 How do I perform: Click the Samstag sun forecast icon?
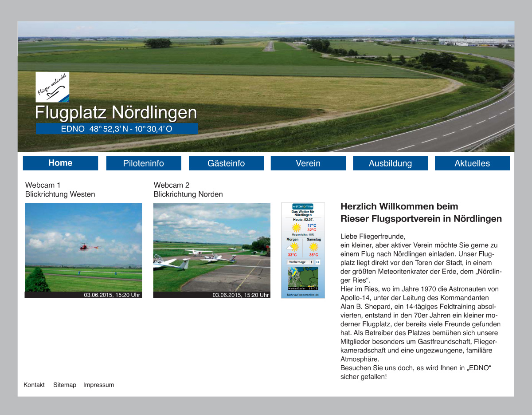click(313, 247)
